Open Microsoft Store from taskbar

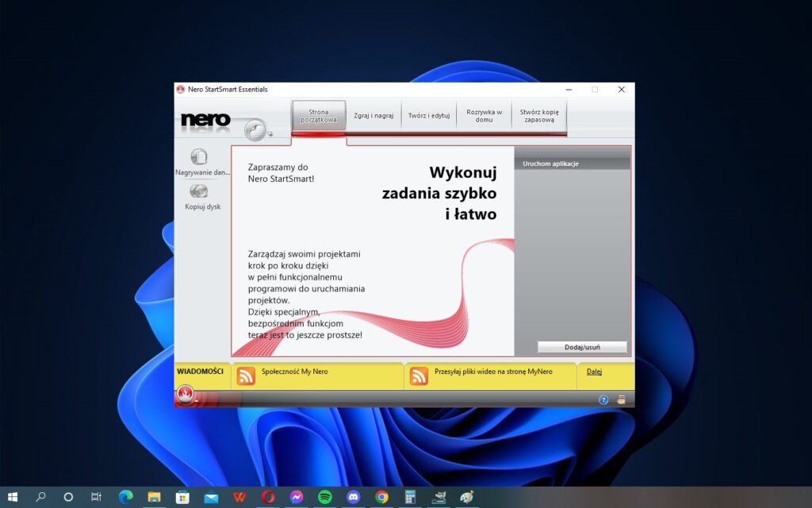point(182,497)
